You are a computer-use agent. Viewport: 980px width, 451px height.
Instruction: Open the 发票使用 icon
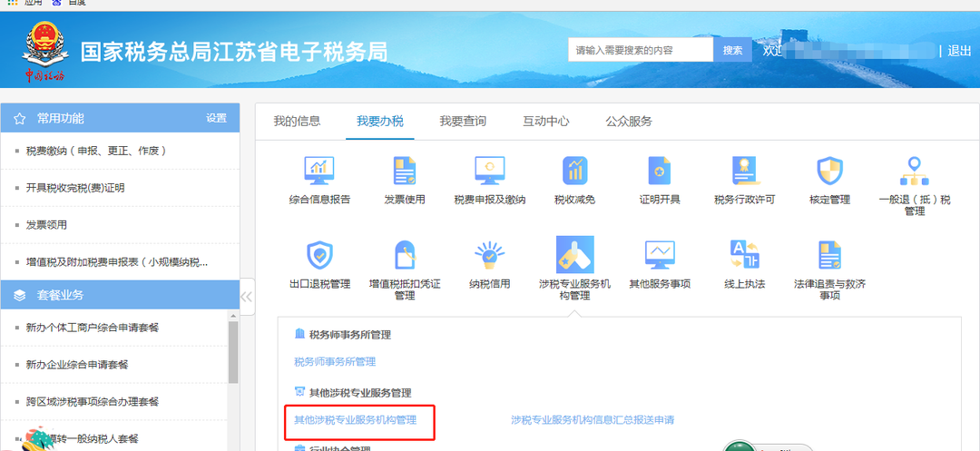click(405, 171)
